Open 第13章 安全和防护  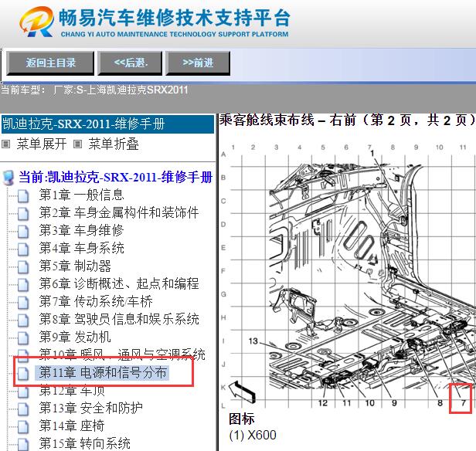point(90,408)
